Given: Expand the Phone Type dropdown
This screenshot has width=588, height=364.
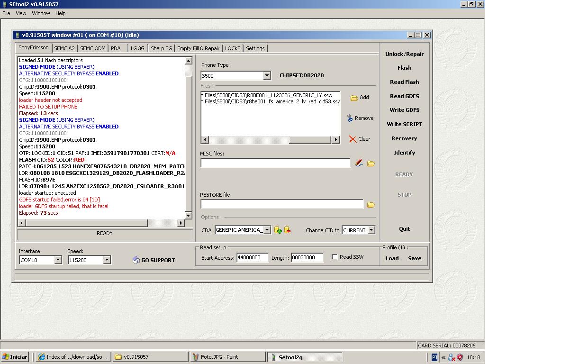Looking at the screenshot, I should 267,76.
